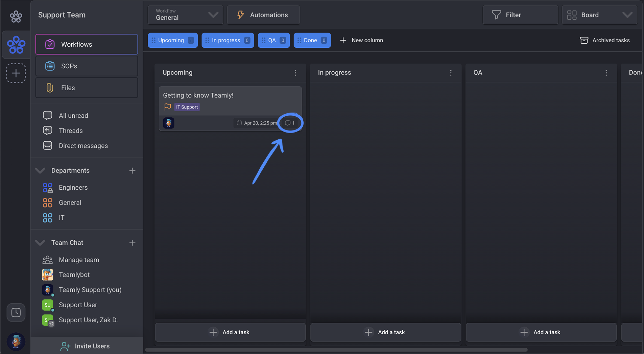The height and width of the screenshot is (354, 644).
Task: Select the Upcoming column chip
Action: [173, 40]
